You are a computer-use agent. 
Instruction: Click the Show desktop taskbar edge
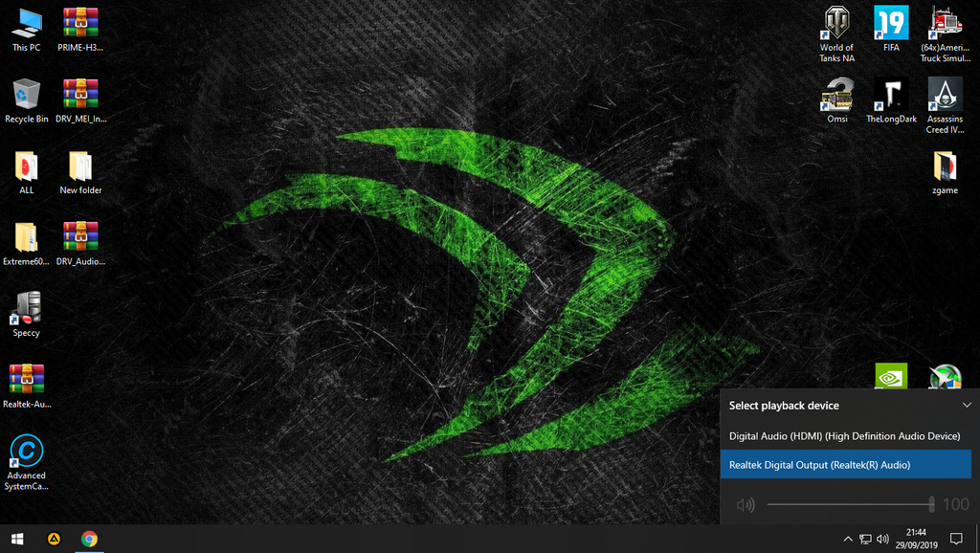[x=977, y=539]
